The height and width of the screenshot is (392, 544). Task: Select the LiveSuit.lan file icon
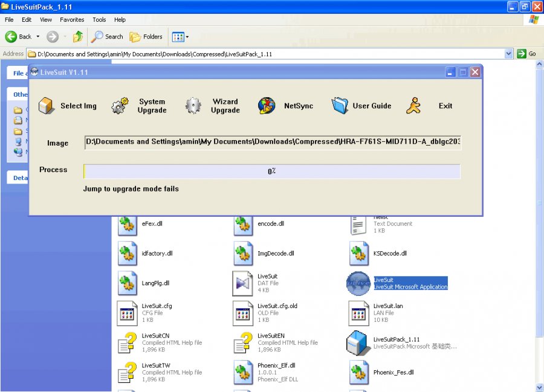(x=358, y=313)
